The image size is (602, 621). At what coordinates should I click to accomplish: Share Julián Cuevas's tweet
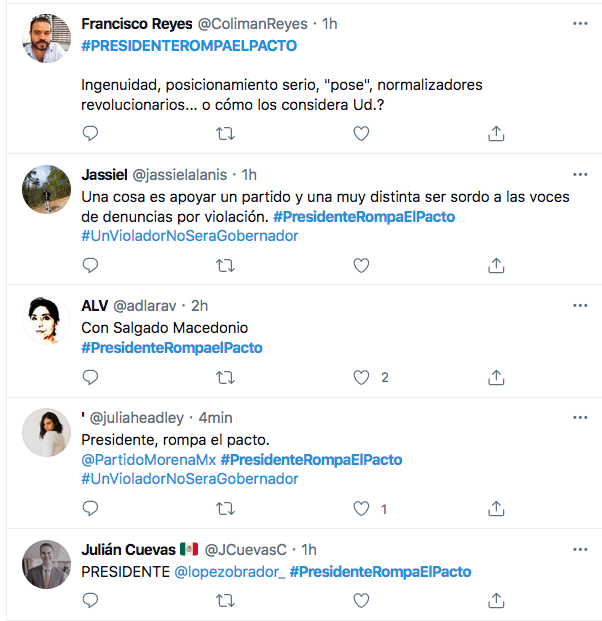coord(496,600)
